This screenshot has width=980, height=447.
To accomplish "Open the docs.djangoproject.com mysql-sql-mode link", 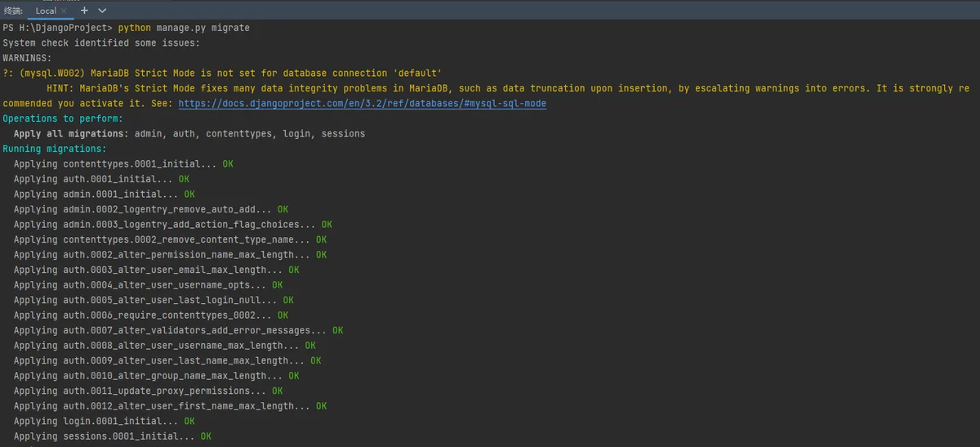I will pos(362,104).
